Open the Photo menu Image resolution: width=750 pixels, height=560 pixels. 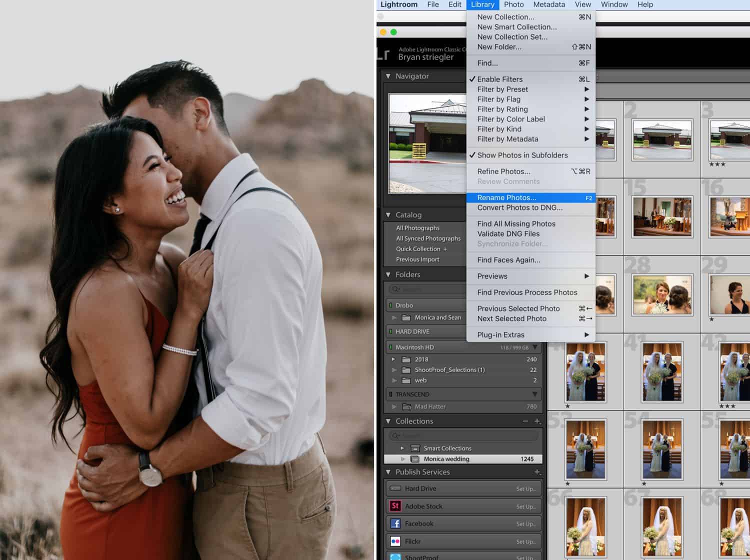[513, 4]
